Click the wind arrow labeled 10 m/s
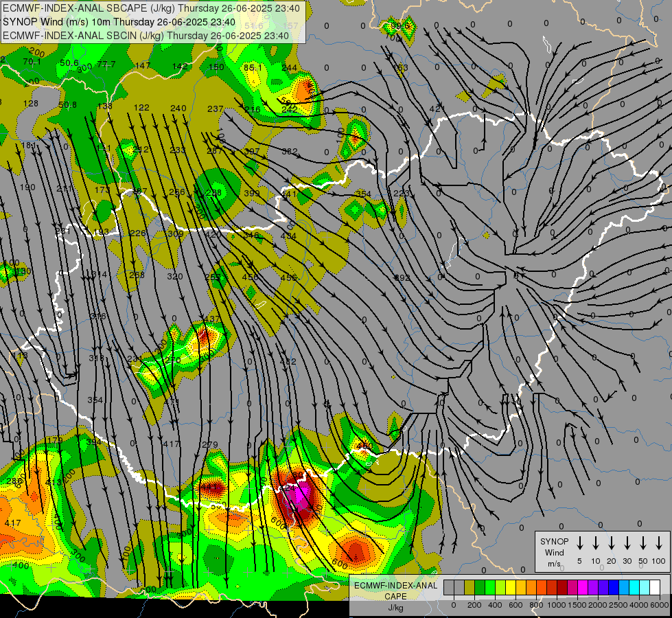672x618 pixels. click(x=595, y=543)
